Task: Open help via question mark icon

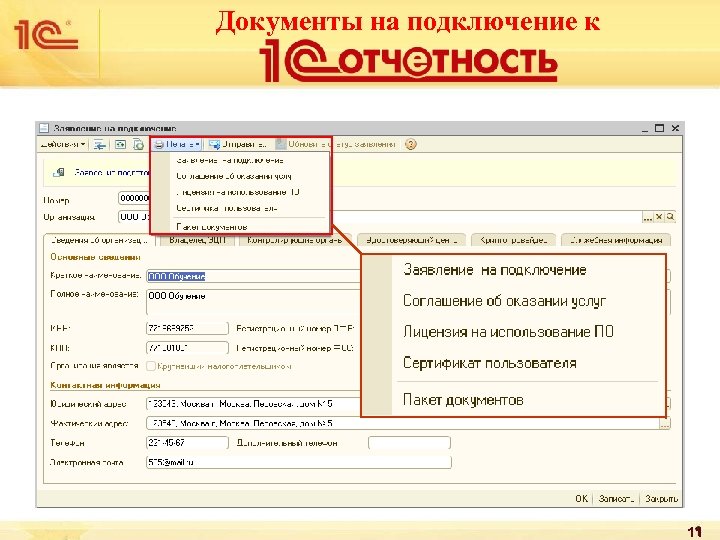Action: (411, 145)
